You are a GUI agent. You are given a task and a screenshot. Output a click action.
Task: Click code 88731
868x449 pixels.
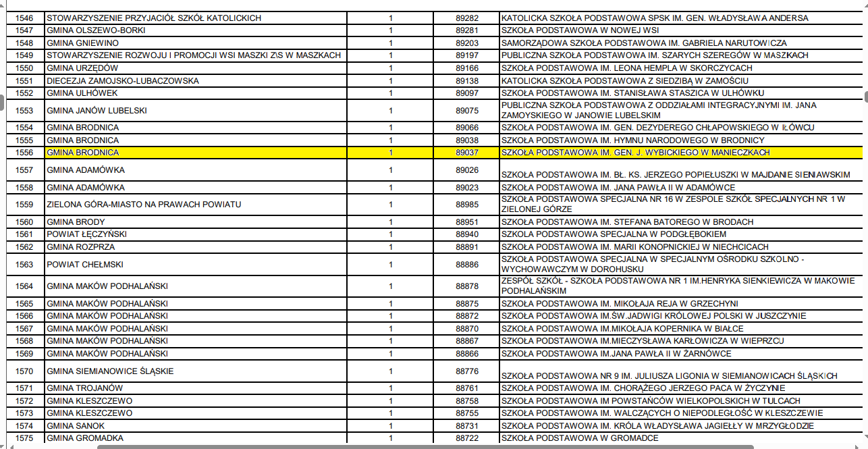tap(466, 425)
